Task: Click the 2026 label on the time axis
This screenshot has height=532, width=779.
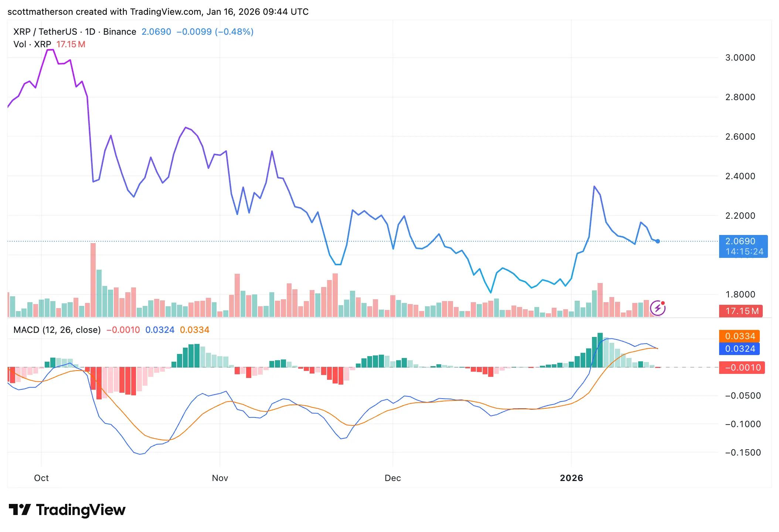Action: click(x=572, y=478)
